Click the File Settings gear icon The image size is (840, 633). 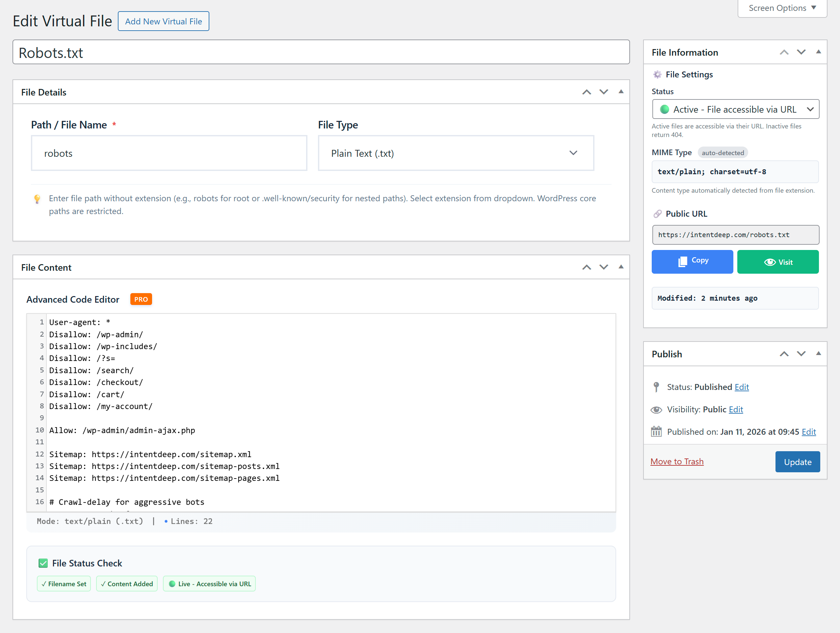point(657,74)
